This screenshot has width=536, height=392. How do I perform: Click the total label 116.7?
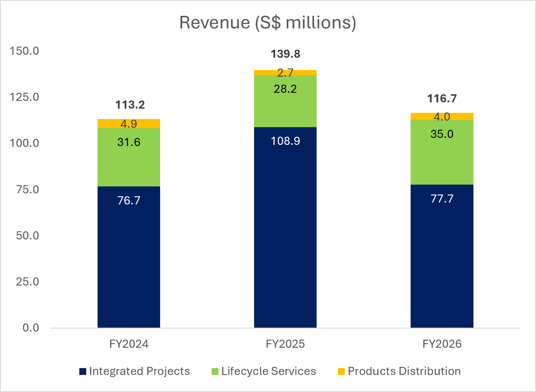[442, 98]
